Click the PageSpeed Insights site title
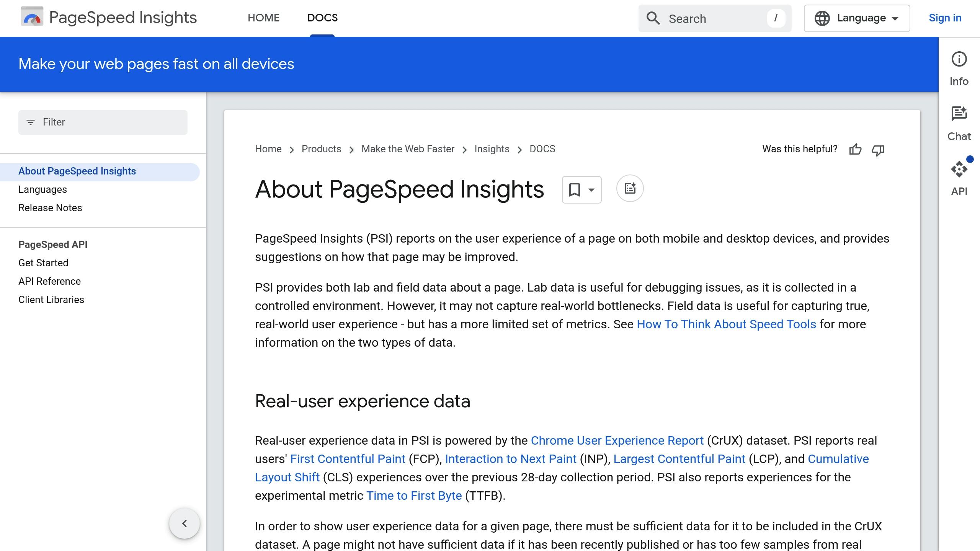 (123, 18)
